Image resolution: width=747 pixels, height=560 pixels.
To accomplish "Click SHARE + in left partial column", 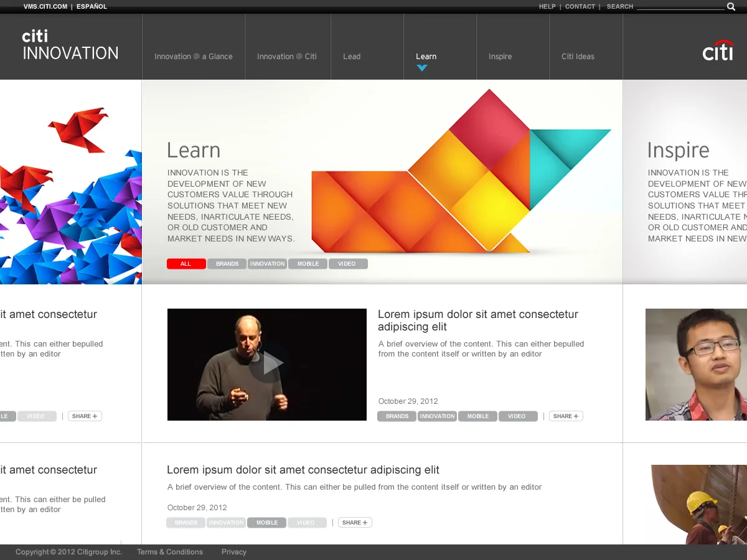I will (x=85, y=416).
